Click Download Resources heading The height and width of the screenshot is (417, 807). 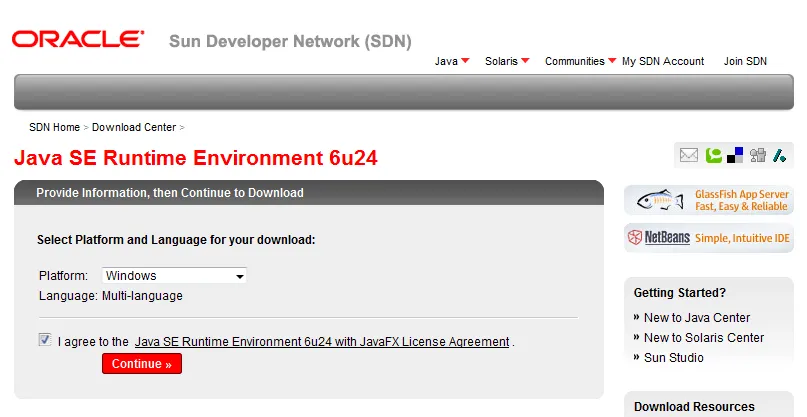point(694,407)
